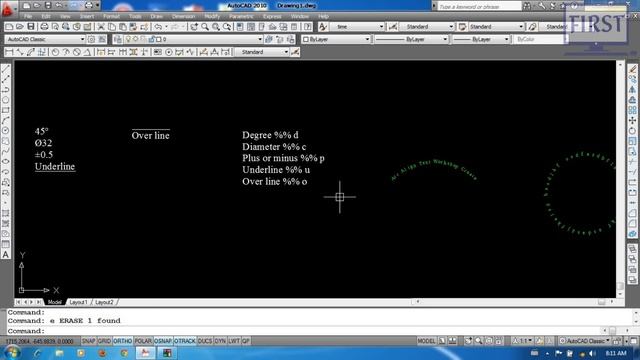
Task: Click the MODEL button in status bar
Action: (426, 341)
